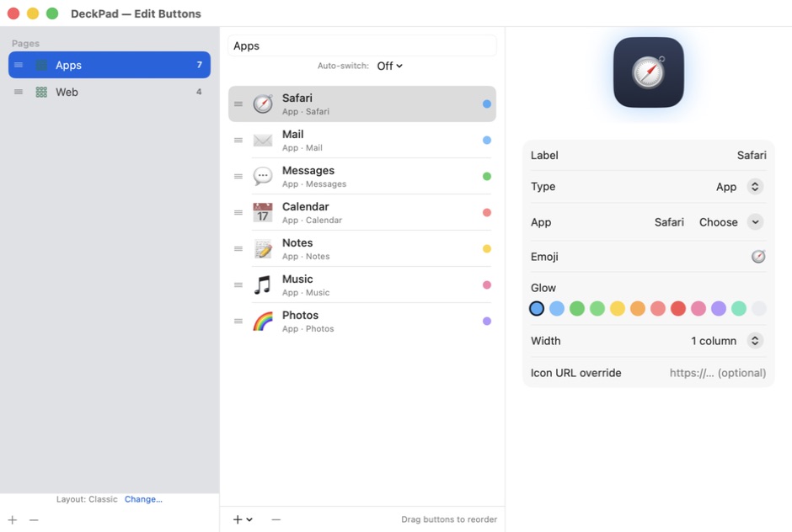Click the reorder handle beside Notes
The height and width of the screenshot is (532, 792).
pos(238,249)
